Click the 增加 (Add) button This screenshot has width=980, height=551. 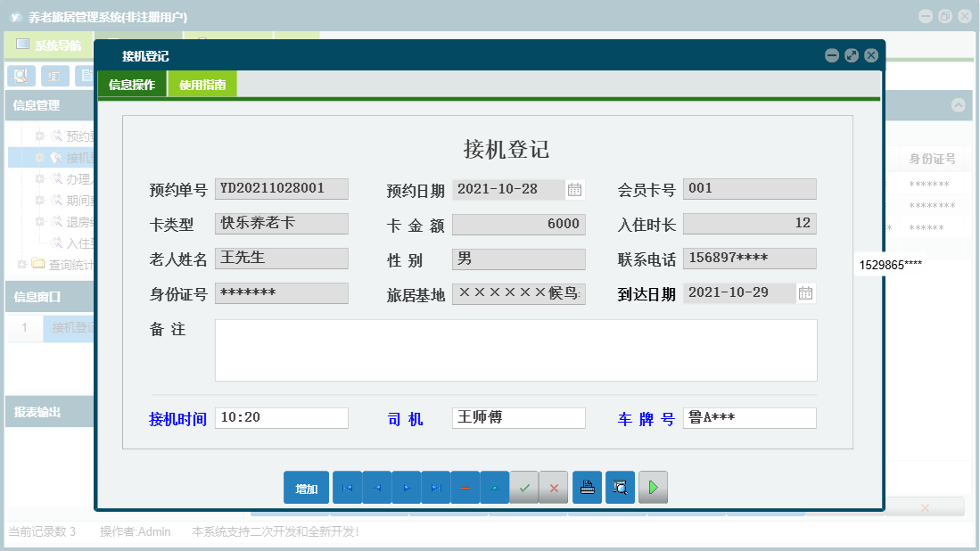coord(306,488)
